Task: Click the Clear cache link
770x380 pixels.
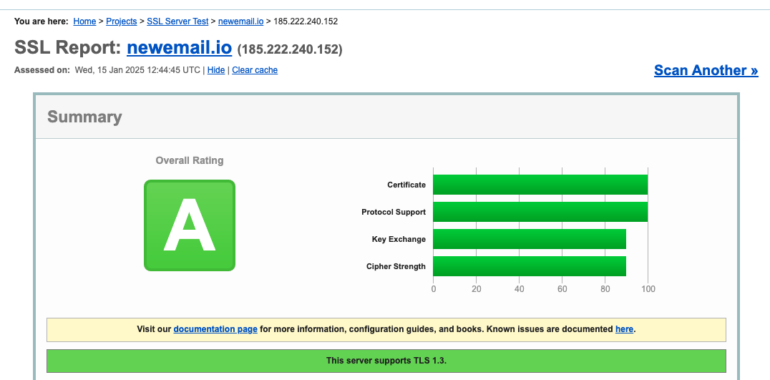Action: click(x=254, y=70)
